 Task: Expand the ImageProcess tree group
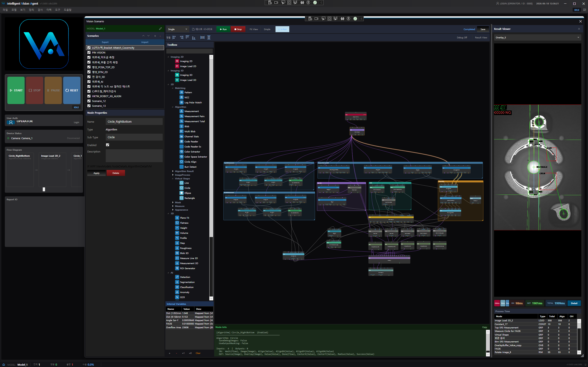(x=173, y=175)
